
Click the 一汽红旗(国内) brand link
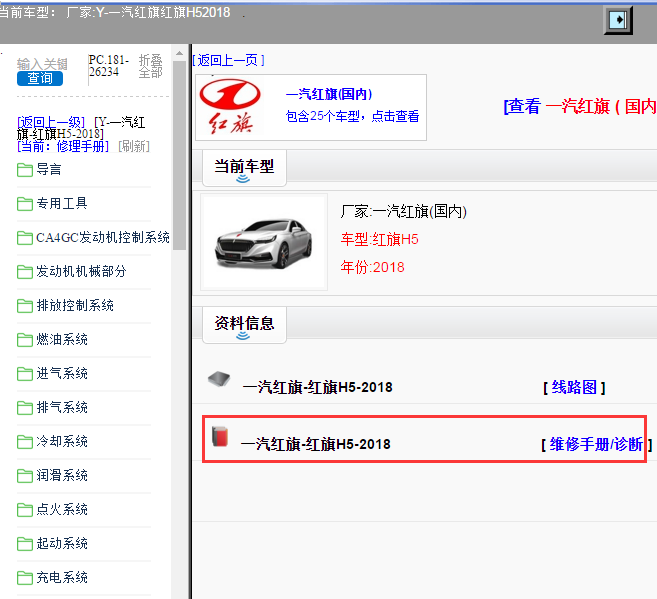coord(329,94)
